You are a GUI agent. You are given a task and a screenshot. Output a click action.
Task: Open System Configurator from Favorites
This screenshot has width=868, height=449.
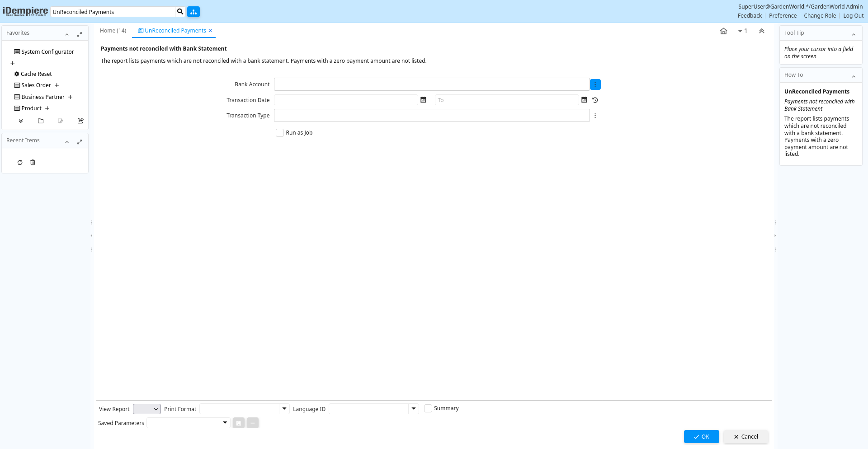pyautogui.click(x=47, y=52)
